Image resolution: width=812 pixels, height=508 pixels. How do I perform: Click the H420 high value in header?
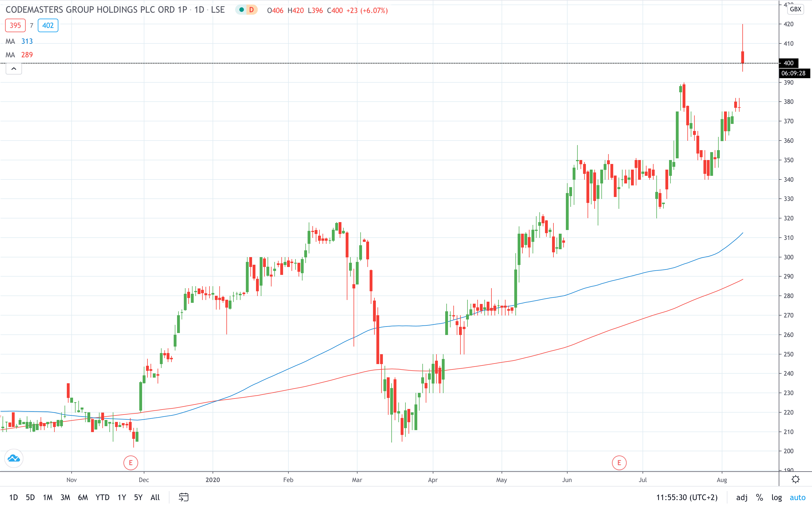pyautogui.click(x=295, y=10)
